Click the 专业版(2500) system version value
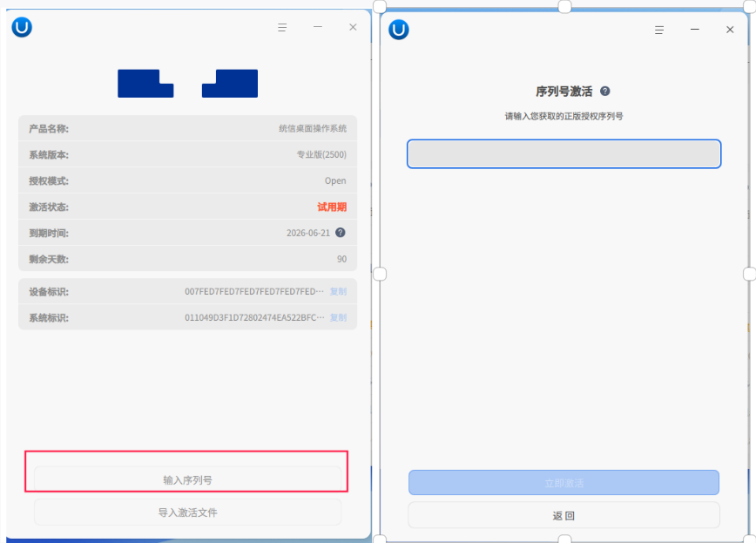Screen dimensions: 756x543 [321, 154]
